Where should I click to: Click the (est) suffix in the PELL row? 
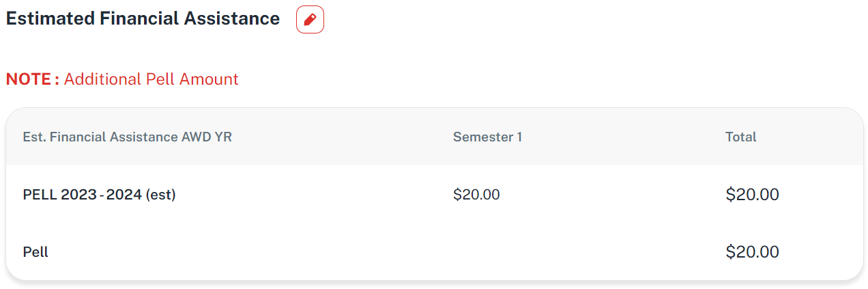[x=160, y=195]
